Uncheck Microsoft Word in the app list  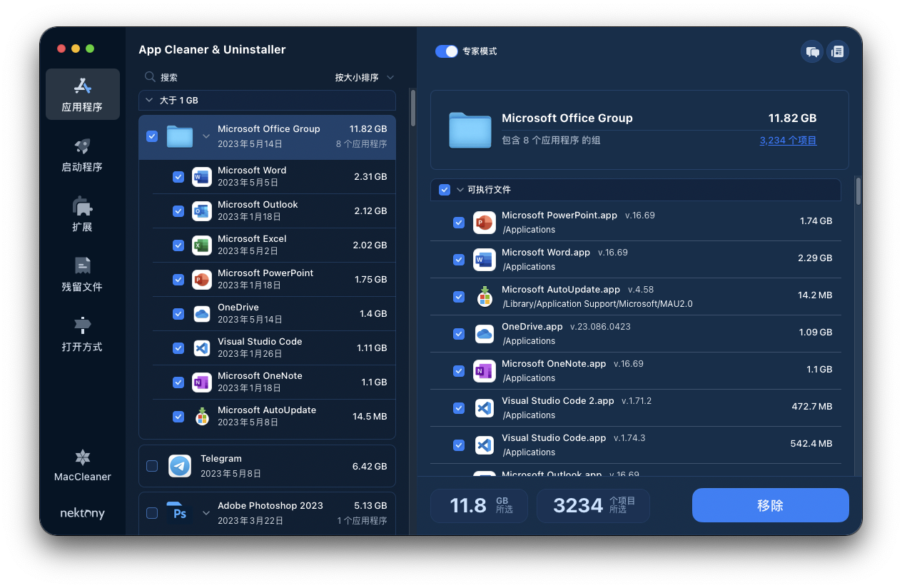(178, 177)
